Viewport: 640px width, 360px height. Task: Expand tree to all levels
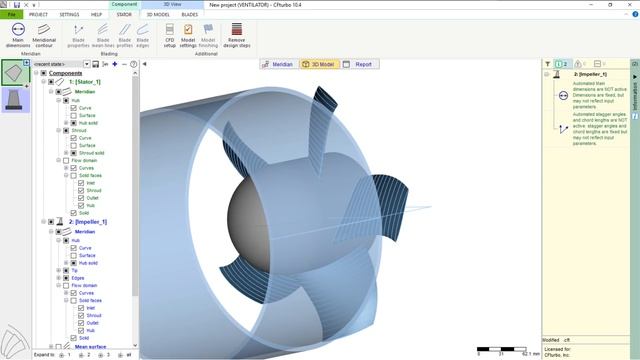click(125, 355)
